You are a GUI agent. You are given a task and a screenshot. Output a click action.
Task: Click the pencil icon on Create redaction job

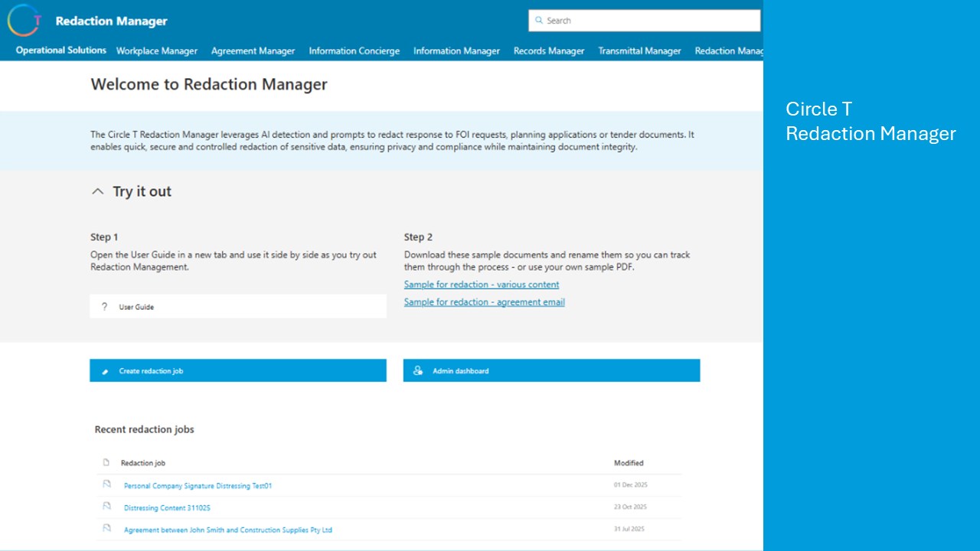point(105,371)
